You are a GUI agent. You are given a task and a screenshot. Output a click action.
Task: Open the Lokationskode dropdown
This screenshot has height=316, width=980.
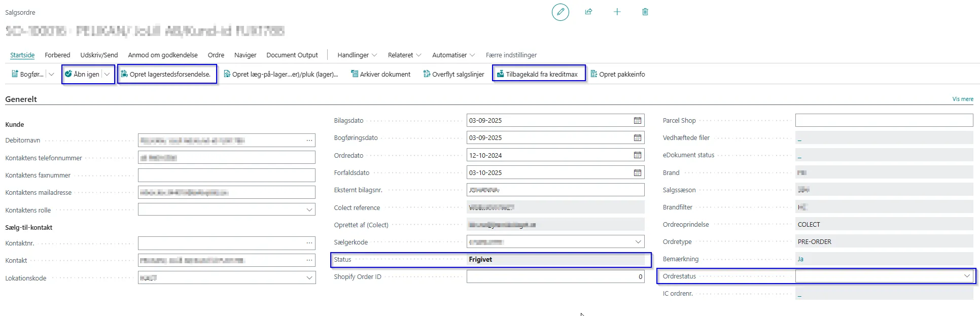pos(309,278)
